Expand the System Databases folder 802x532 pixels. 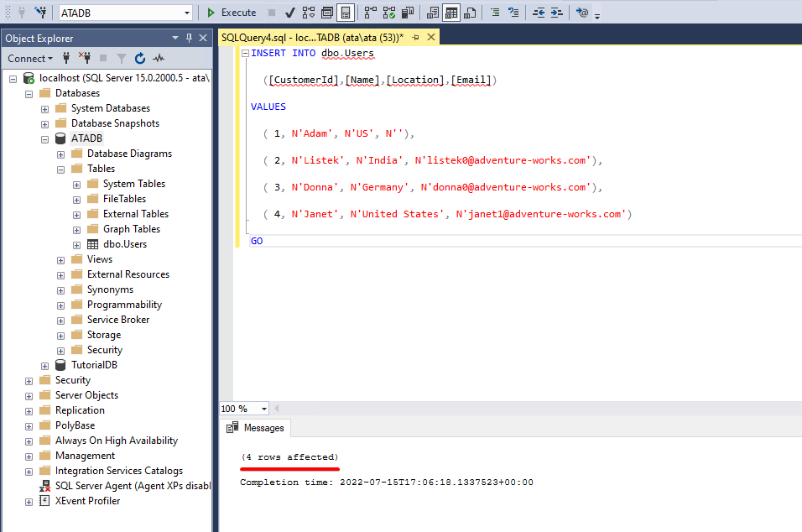point(45,109)
